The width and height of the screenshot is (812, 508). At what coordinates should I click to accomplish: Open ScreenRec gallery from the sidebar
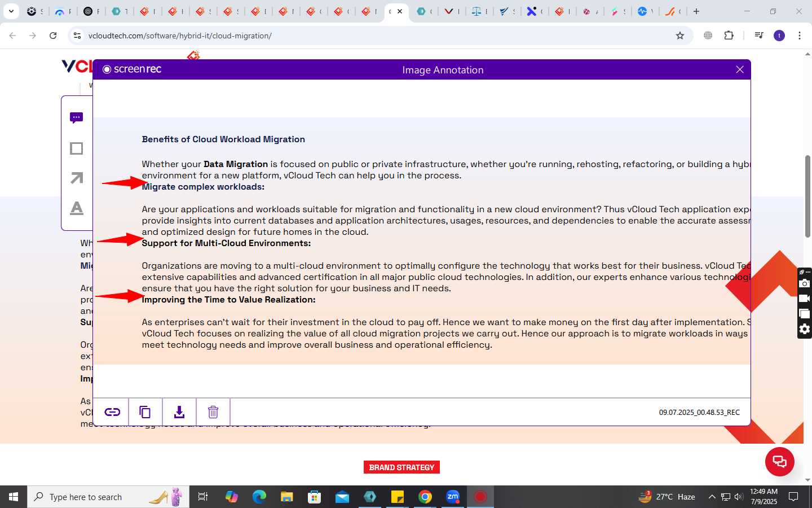pos(805,314)
